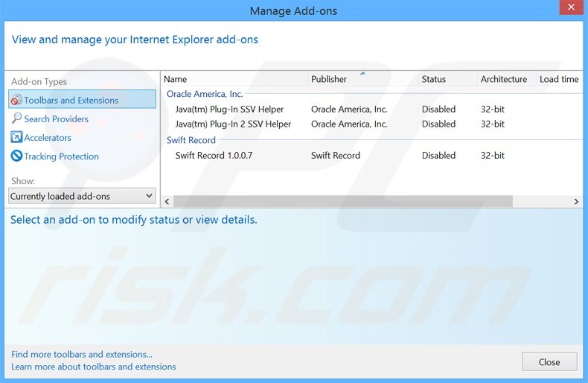Image resolution: width=588 pixels, height=383 pixels.
Task: Sort list by Status column header
Action: [x=434, y=79]
